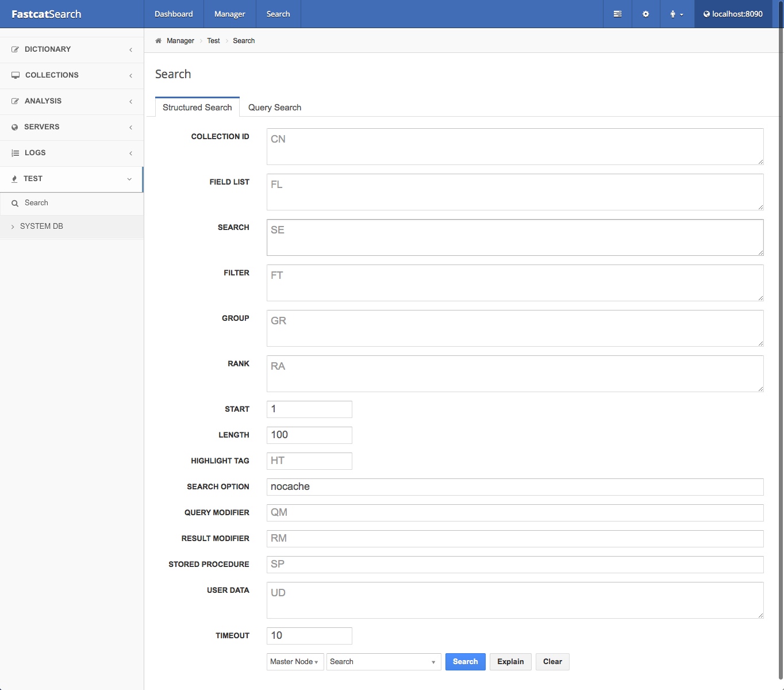Click the Collections monitor icon in sidebar
The height and width of the screenshot is (690, 784).
click(x=16, y=75)
